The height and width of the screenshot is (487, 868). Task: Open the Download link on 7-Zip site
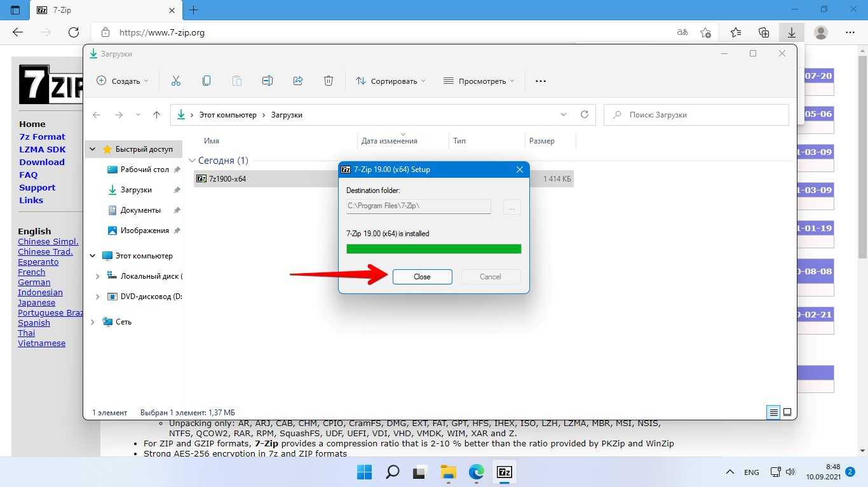42,162
